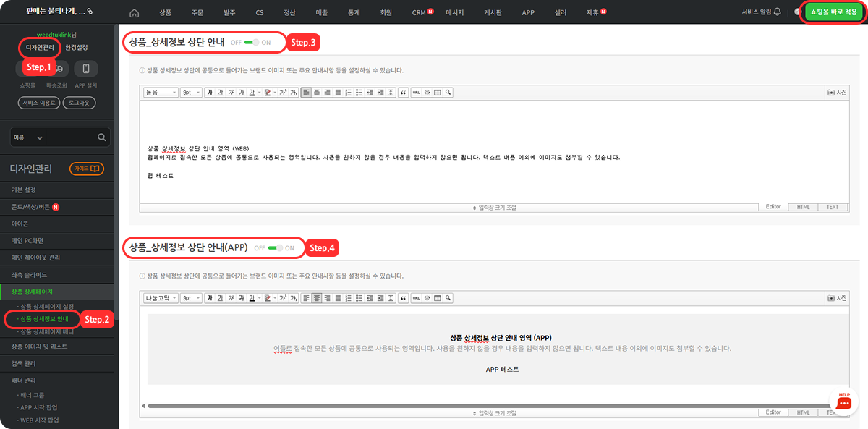Open the 나눔고딕 font dropdown in APP editor
Image resolution: width=868 pixels, height=429 pixels.
[x=161, y=297]
